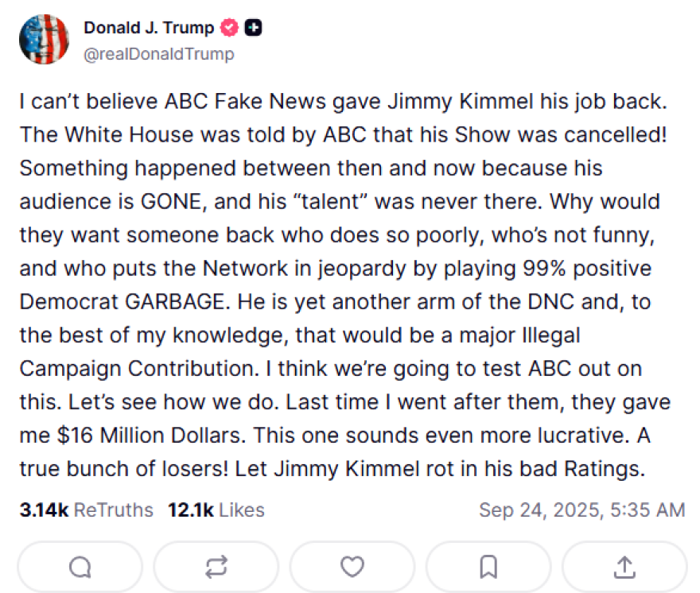This screenshot has width=700, height=593.
Task: View the 3.14k ReTruths list
Action: click(86, 510)
